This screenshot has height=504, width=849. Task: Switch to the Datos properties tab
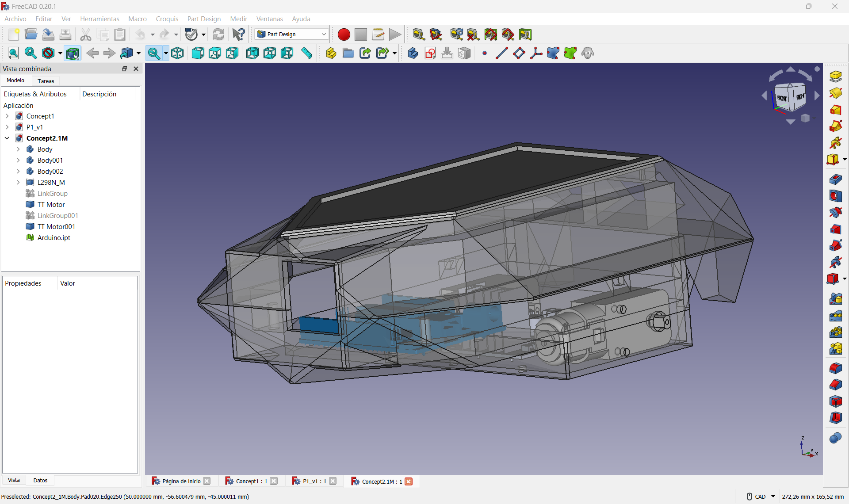40,481
